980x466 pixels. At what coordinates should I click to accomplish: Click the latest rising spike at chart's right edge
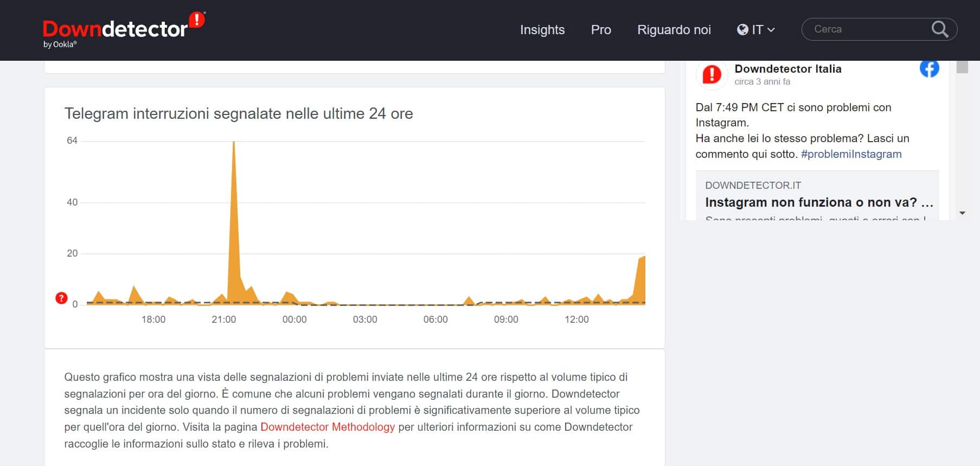pos(642,279)
